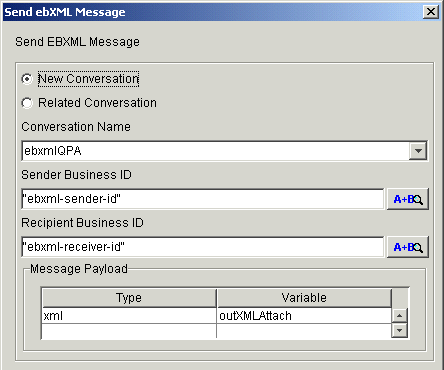Click the Variable column header

(x=304, y=298)
